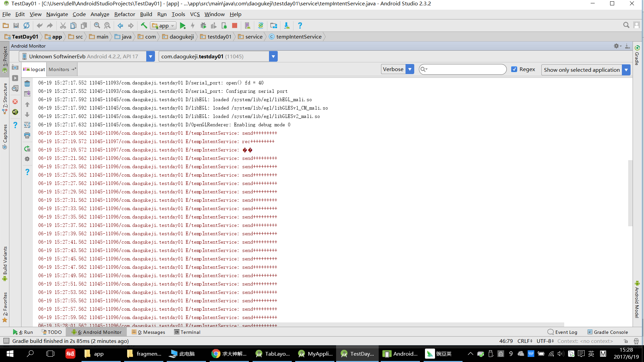This screenshot has height=362, width=644.
Task: Open the 0: Messages tool window
Action: pos(148,332)
